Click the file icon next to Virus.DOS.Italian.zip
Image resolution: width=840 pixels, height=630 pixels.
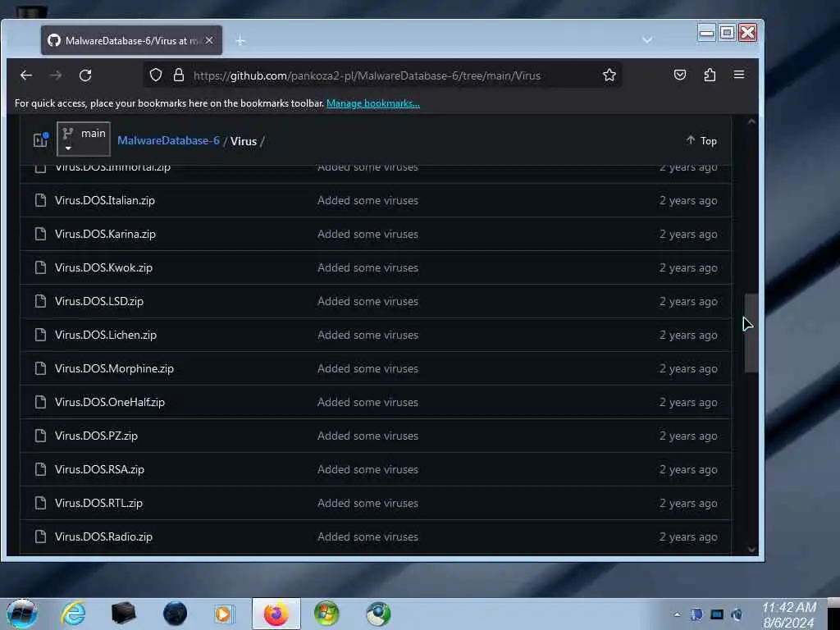[x=40, y=200]
